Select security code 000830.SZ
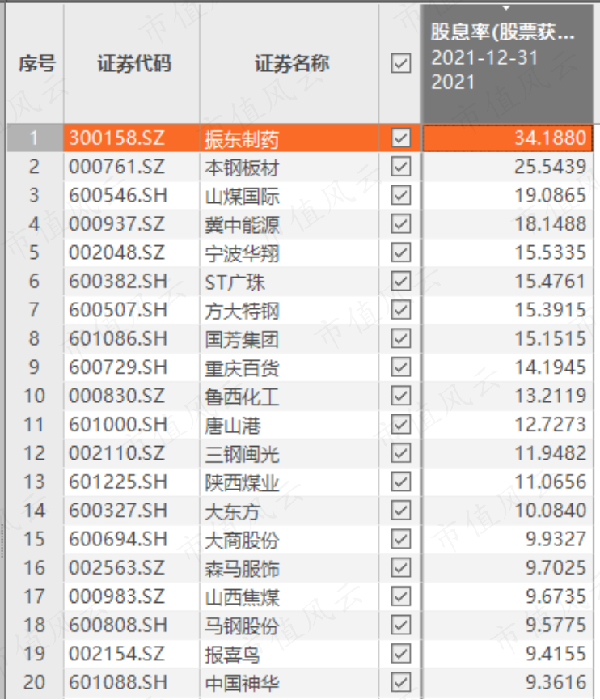 click(x=117, y=396)
